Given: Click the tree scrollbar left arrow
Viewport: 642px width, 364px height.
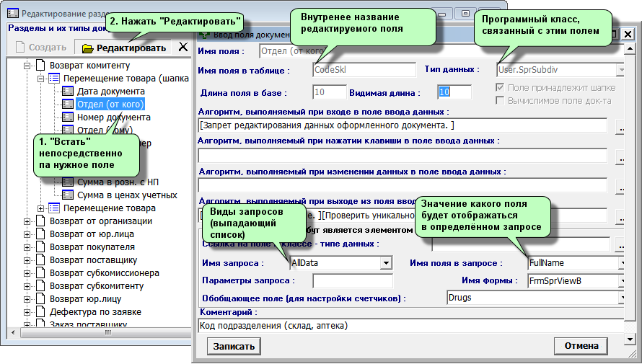Looking at the screenshot, I should point(14,332).
